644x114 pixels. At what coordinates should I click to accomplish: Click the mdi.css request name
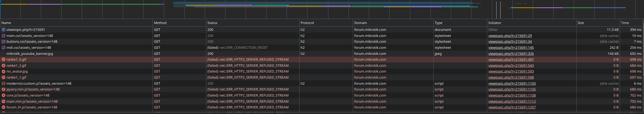29,48
